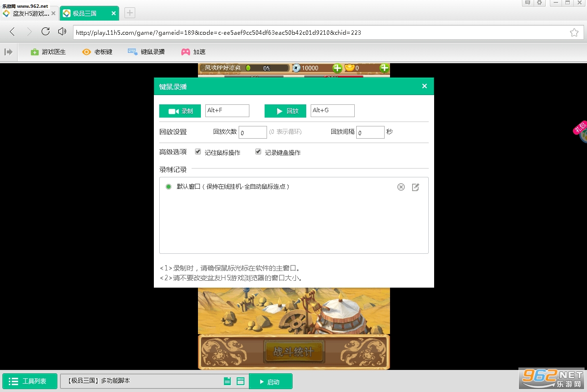This screenshot has width=587, height=392.
Task: Add gold ingots with the right plus icon
Action: [384, 68]
